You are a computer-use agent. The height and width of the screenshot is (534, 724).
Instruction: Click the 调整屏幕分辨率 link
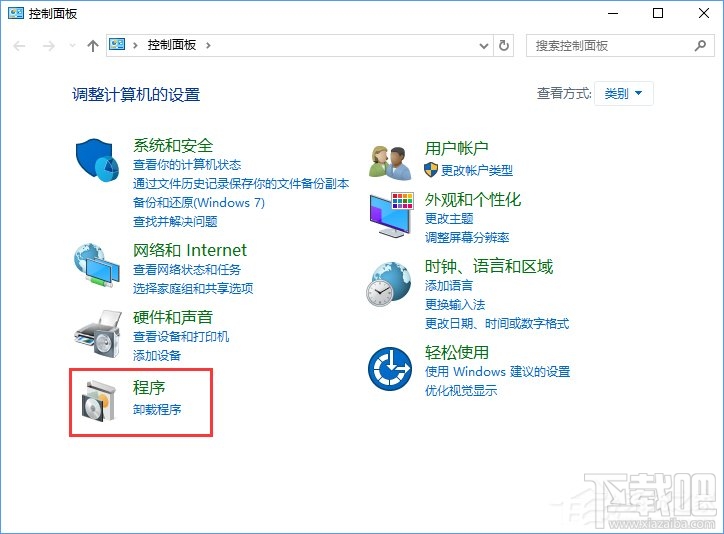[467, 238]
